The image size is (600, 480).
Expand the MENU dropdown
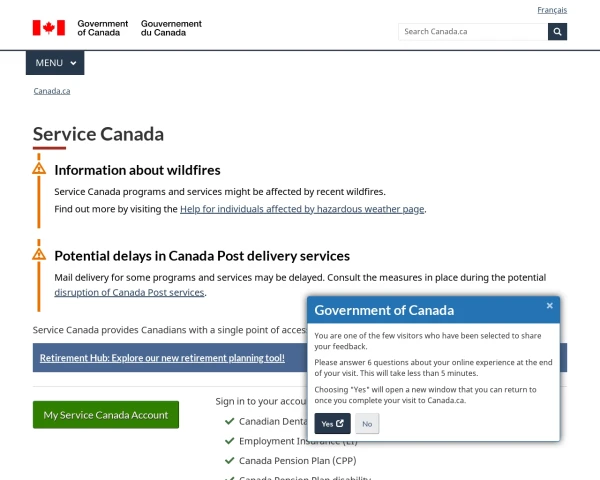[x=55, y=63]
